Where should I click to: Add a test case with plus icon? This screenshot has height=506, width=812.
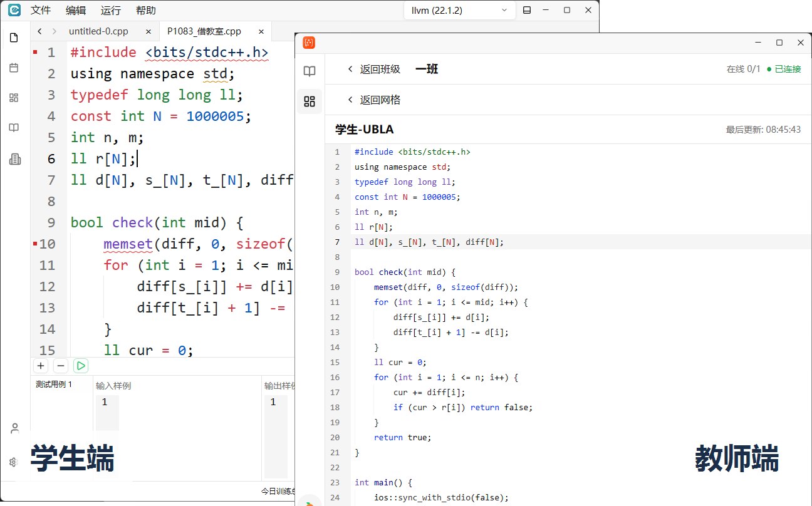[41, 366]
